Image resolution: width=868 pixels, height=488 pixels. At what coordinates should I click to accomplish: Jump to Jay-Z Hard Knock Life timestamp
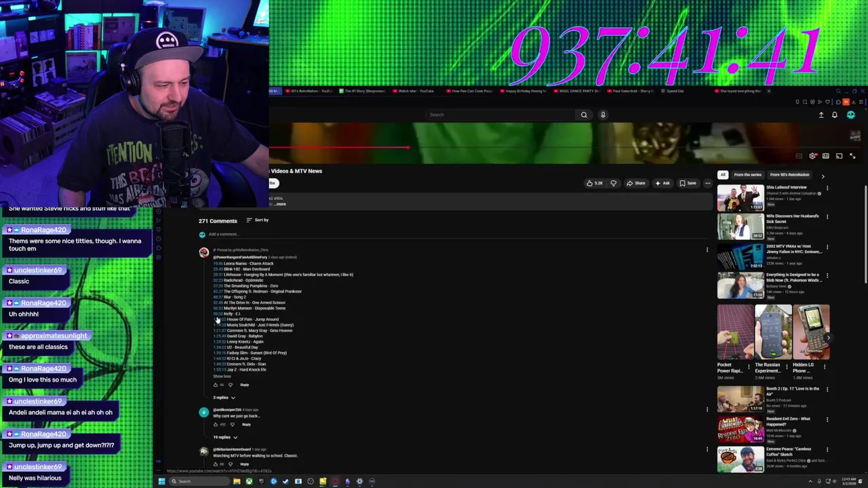pyautogui.click(x=219, y=369)
